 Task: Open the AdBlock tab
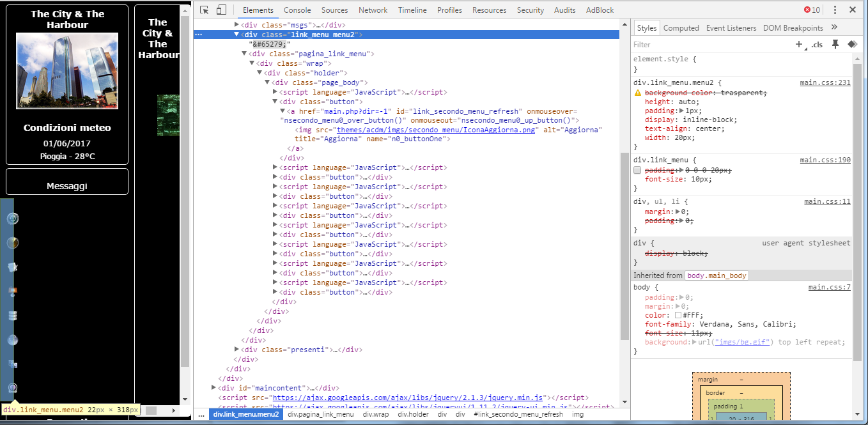(600, 10)
